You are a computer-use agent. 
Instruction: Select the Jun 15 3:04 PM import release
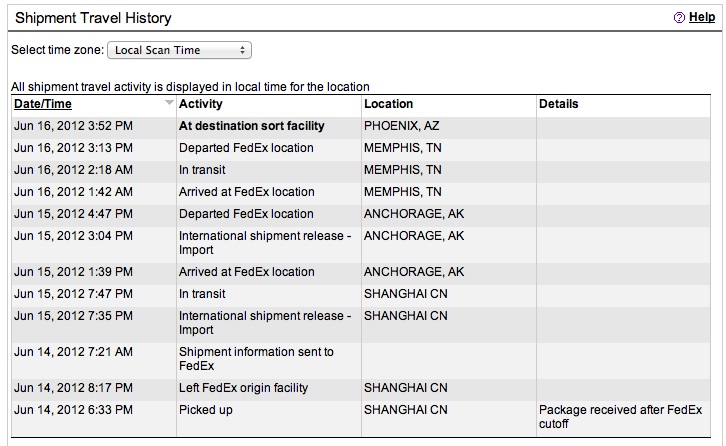pyautogui.click(x=361, y=243)
